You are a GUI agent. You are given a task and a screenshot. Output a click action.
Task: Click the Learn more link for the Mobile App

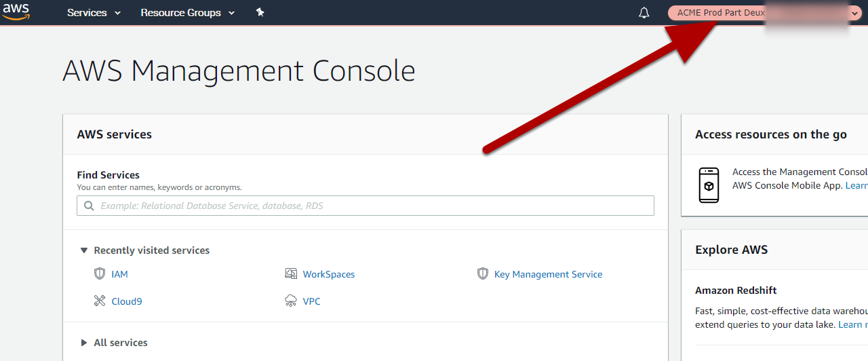[856, 185]
